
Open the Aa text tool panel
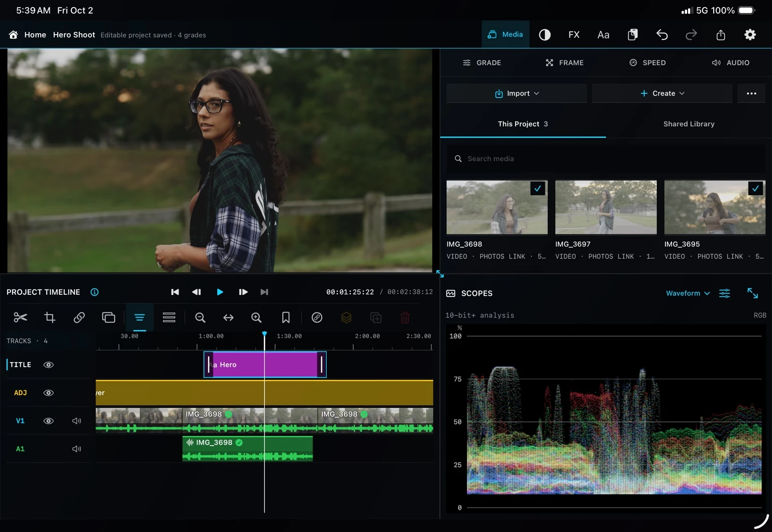point(603,35)
